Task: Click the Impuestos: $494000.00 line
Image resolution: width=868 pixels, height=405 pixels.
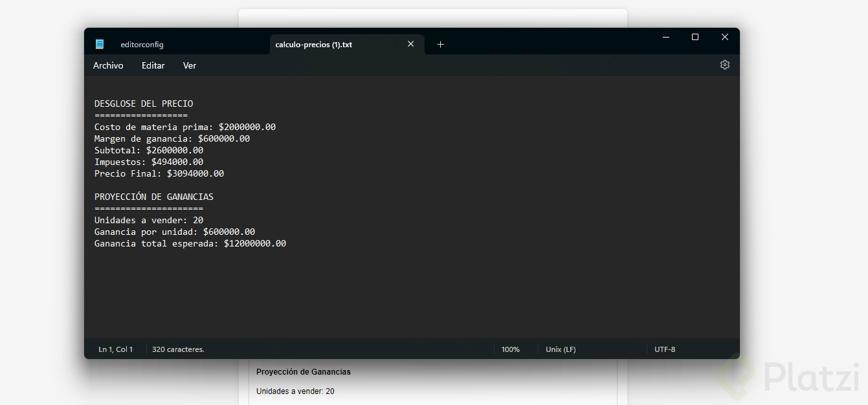Action: click(x=149, y=162)
